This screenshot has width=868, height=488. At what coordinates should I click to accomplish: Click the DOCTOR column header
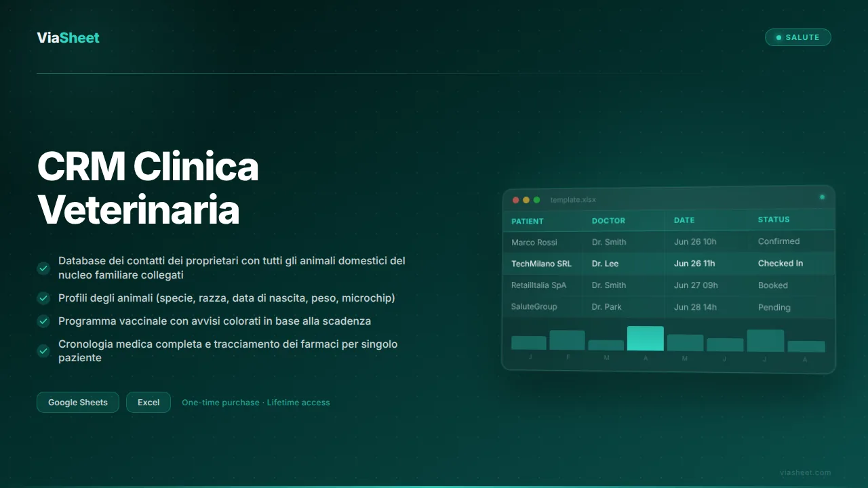click(x=608, y=220)
